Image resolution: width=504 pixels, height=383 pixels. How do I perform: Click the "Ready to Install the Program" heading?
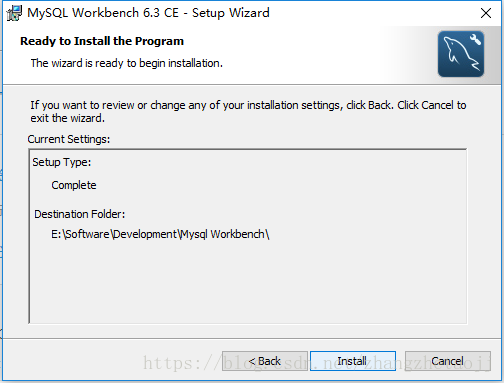click(102, 41)
